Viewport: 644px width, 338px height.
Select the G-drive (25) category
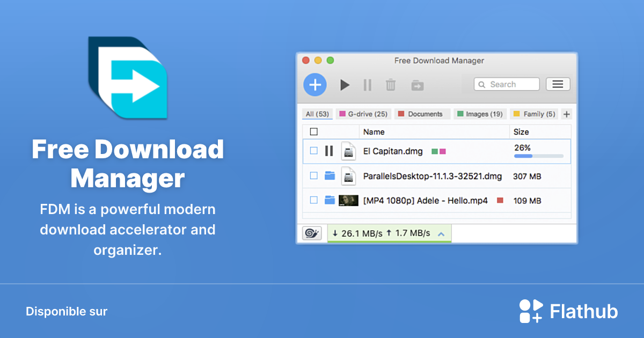click(363, 114)
